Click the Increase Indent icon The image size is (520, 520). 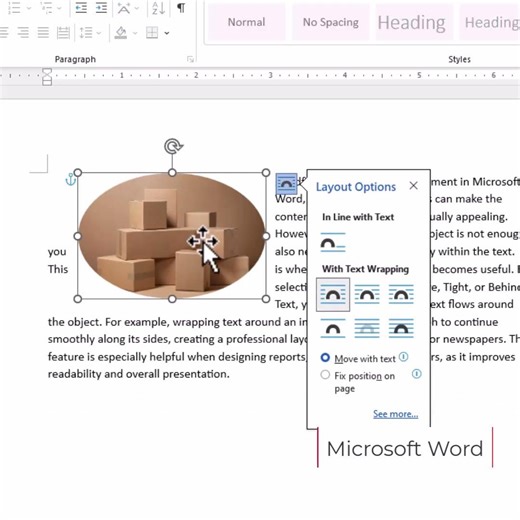(x=101, y=7)
